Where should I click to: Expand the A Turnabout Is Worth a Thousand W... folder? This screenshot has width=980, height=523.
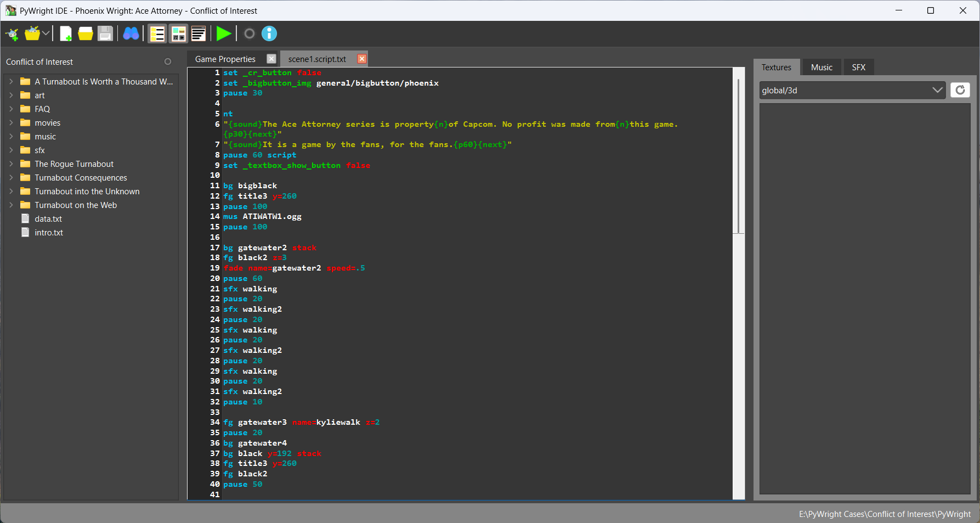(11, 81)
